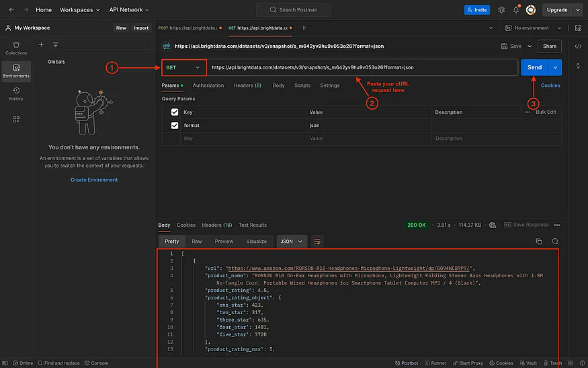This screenshot has width=588, height=368.
Task: Expand the JSON format dropdown
Action: tap(292, 242)
